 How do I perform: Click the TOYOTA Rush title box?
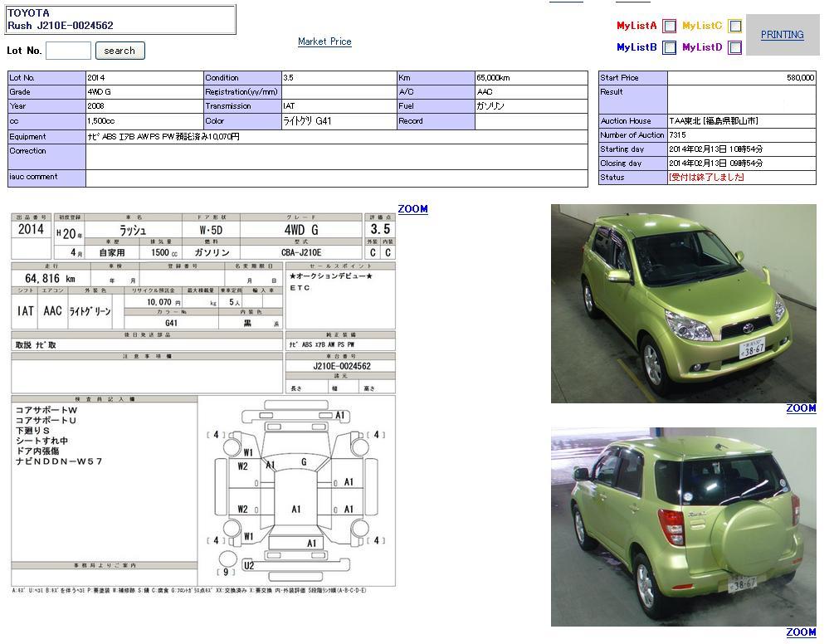(x=120, y=19)
